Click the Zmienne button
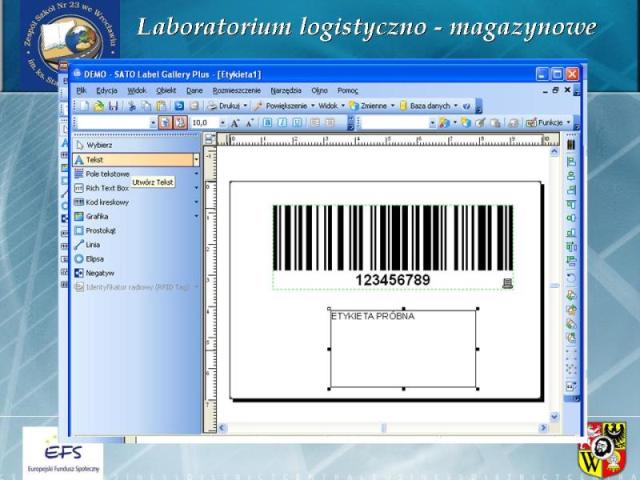This screenshot has width=640, height=480. [x=368, y=106]
